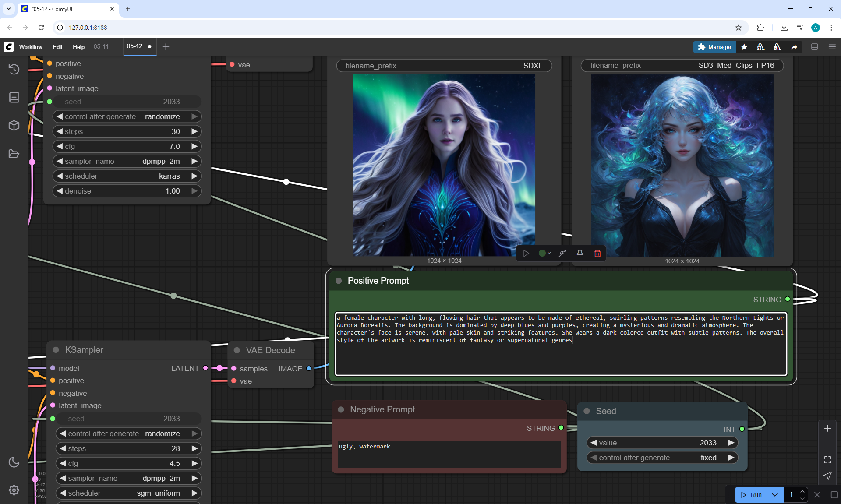Delete selected node with red trash icon
The width and height of the screenshot is (841, 504).
click(x=597, y=254)
